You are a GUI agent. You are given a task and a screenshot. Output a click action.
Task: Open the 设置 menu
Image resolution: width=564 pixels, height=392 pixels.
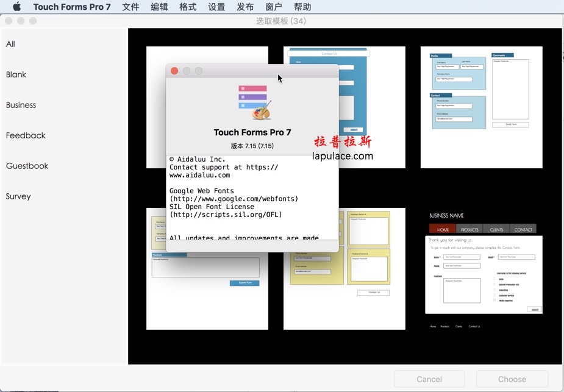pos(216,7)
